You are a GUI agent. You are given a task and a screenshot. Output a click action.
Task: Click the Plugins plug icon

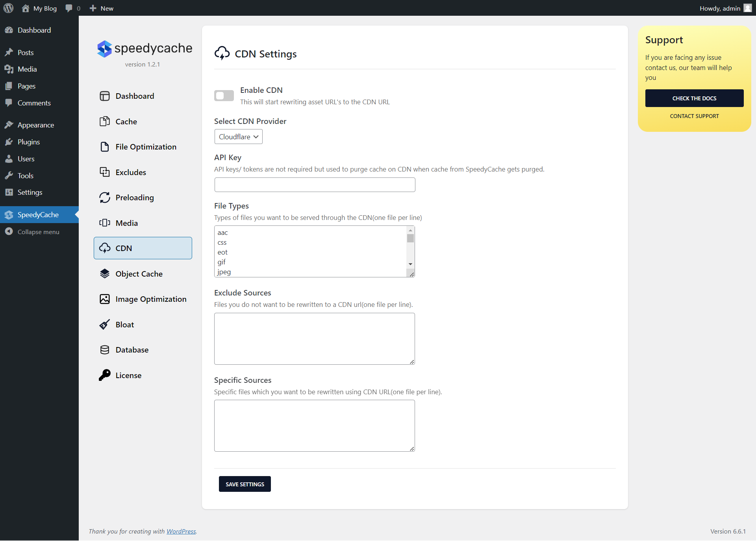[x=9, y=142]
